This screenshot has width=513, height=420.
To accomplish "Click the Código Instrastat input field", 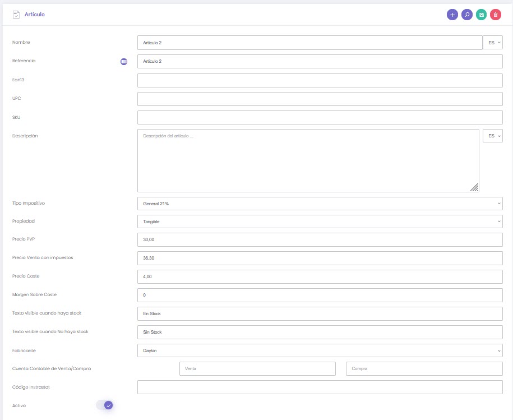I will (x=320, y=387).
